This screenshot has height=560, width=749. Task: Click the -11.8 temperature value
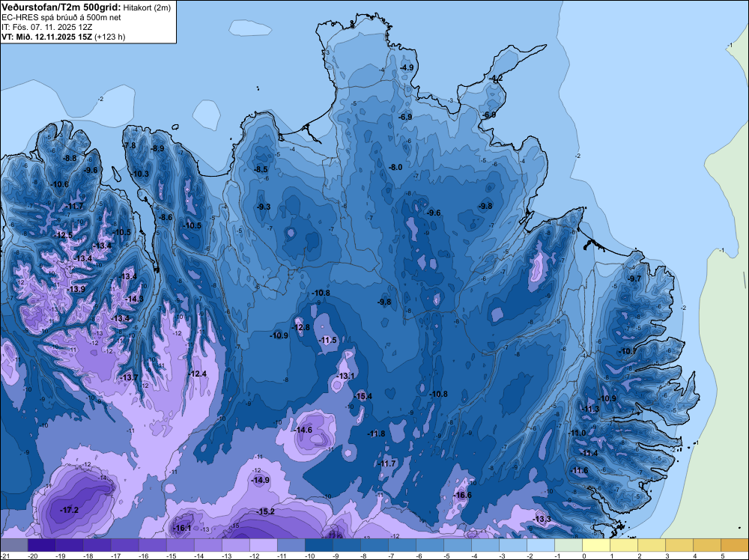click(x=377, y=433)
